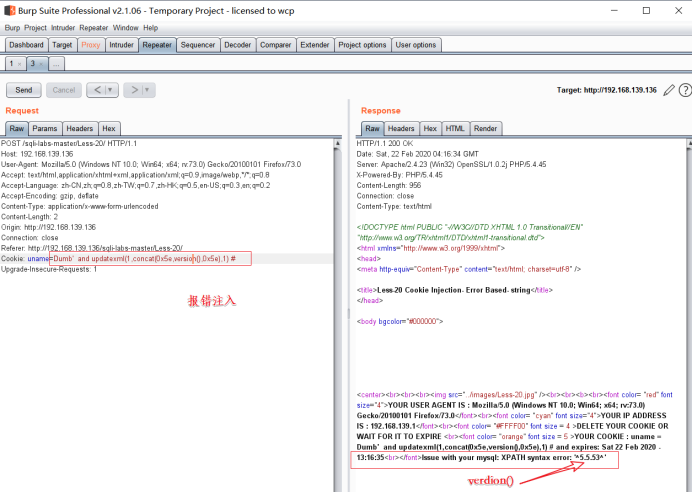Switch to the Decoder tab
Viewport: 692px width, 493px height.
pyautogui.click(x=237, y=45)
